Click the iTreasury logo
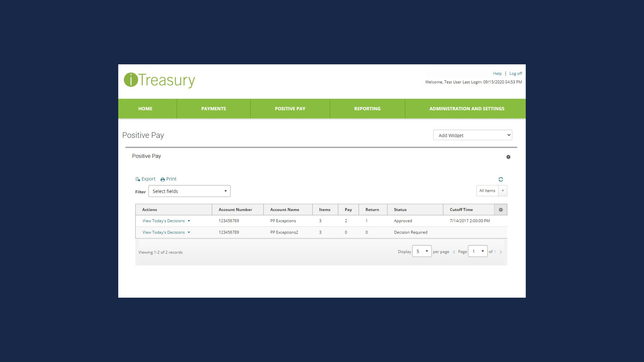Screen dimensions: 644x362 click(x=159, y=80)
